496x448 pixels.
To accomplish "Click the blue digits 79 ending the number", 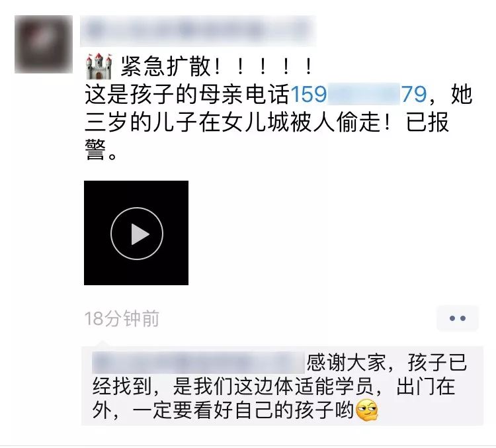I will pos(415,94).
